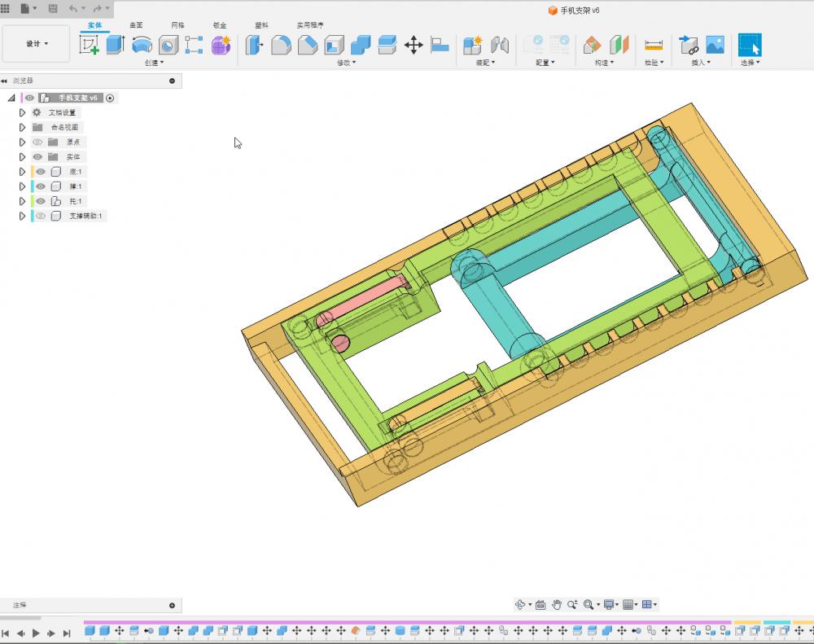Open the 检验 menu label
The image size is (814, 644).
[x=654, y=63]
